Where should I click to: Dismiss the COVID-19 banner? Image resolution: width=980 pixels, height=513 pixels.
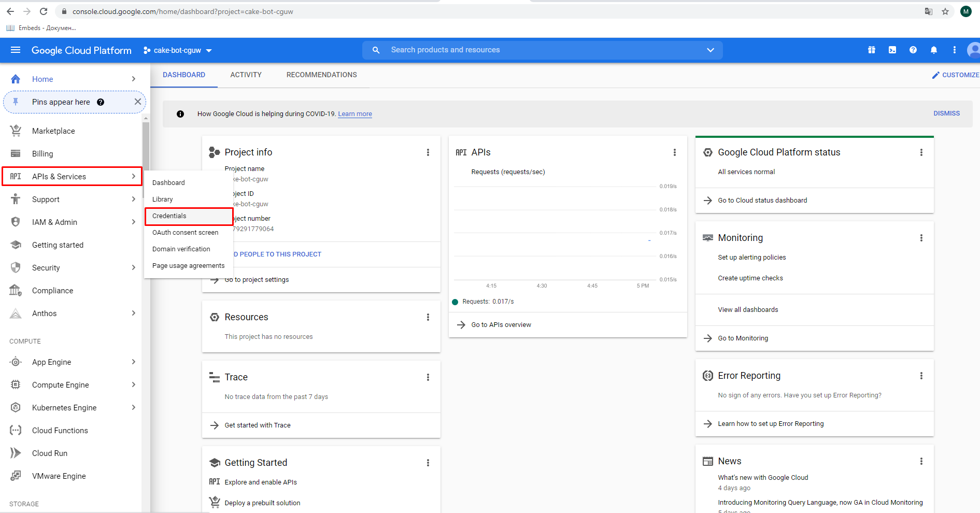pyautogui.click(x=946, y=113)
